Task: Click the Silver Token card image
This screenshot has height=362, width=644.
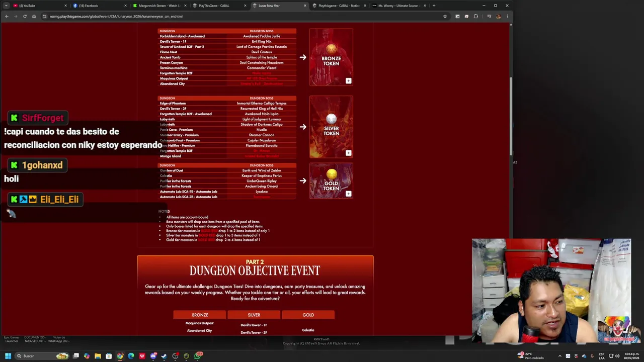Action: pos(331,127)
